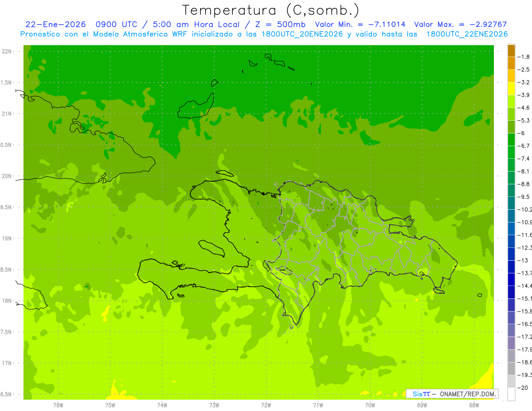Viewport: 532px width, 411px height.
Task: Click blue legend swatch between -13 and -13.7
Action: pyautogui.click(x=512, y=266)
